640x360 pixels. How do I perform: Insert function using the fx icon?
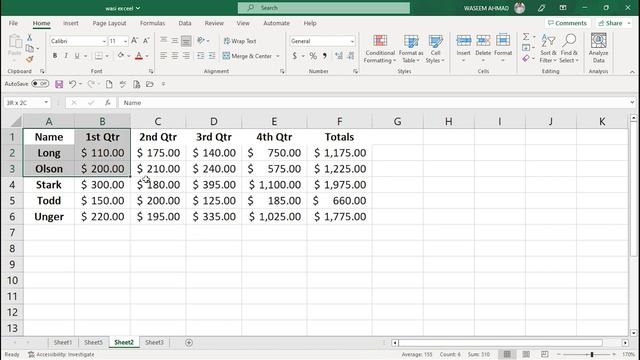107,103
